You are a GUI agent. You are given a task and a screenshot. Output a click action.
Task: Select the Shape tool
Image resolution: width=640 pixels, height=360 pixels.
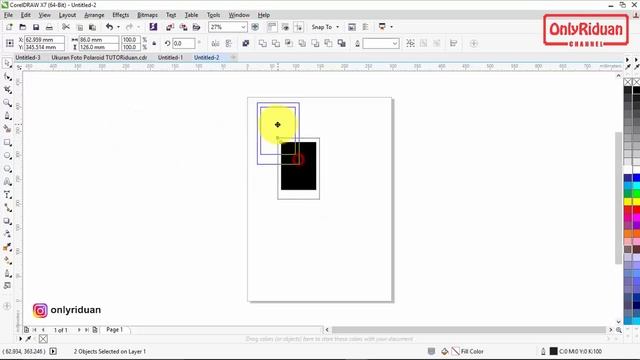[7, 77]
